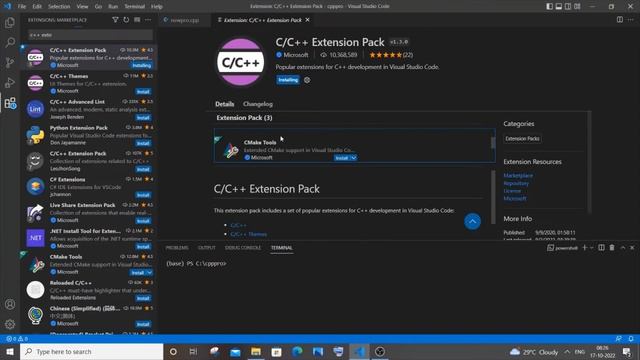Click the extension details scrollbar
Viewport: 640px width, 360px height.
(x=493, y=196)
